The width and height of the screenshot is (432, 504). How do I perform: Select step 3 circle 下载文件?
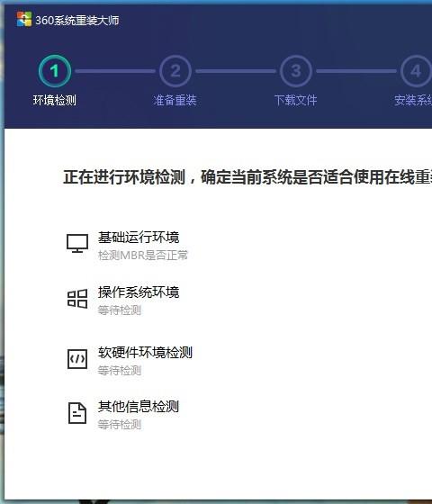(x=296, y=71)
